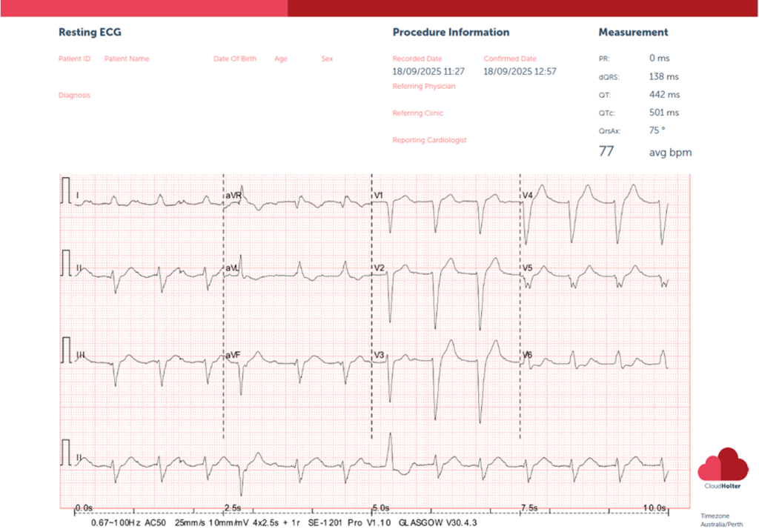Select the aVR lead label
759x532 pixels.
tap(234, 196)
